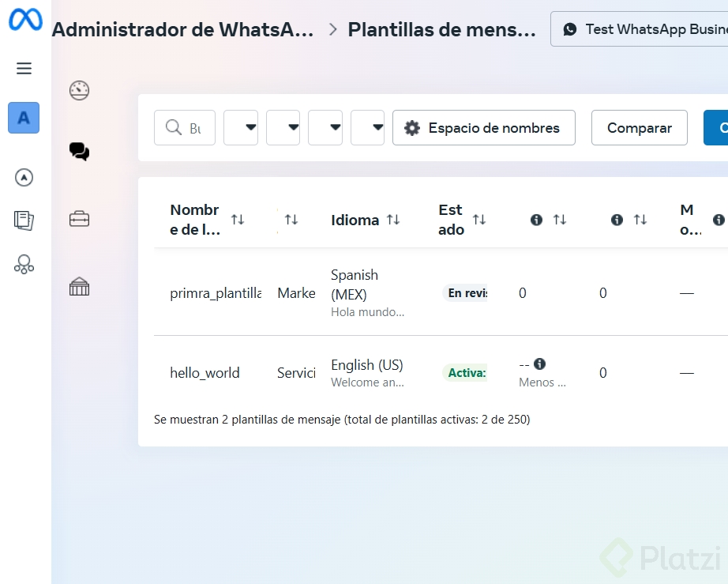Click the Activa status badge
The width and height of the screenshot is (728, 584).
[x=465, y=373]
